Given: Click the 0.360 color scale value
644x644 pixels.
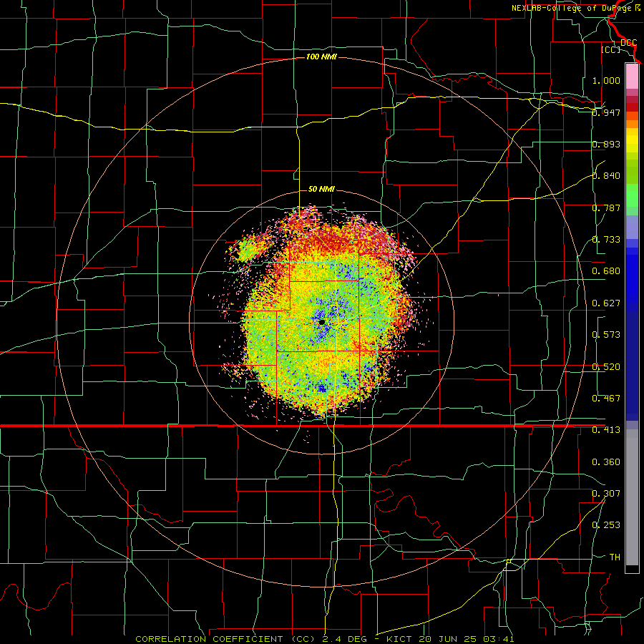Looking at the screenshot, I should [x=606, y=462].
